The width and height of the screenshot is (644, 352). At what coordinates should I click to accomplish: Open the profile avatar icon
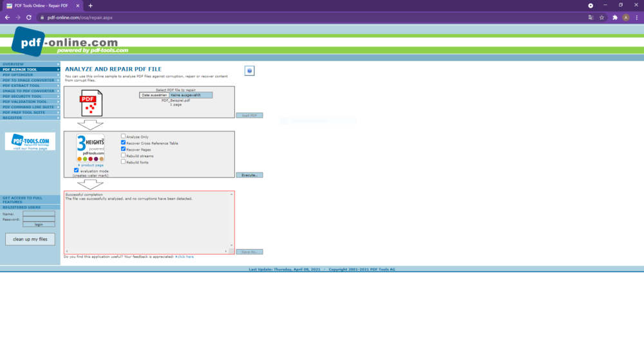[625, 17]
